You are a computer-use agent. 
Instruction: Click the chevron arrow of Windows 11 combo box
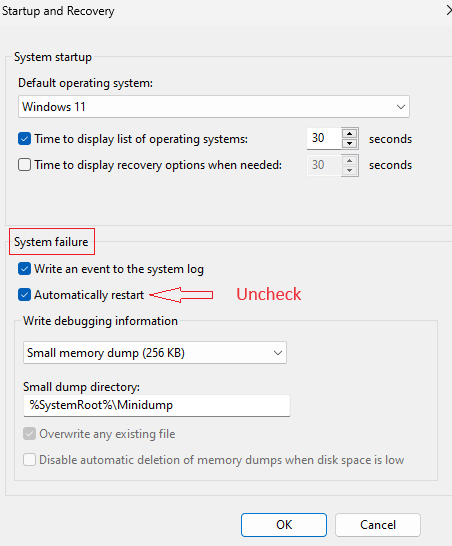[x=401, y=107]
